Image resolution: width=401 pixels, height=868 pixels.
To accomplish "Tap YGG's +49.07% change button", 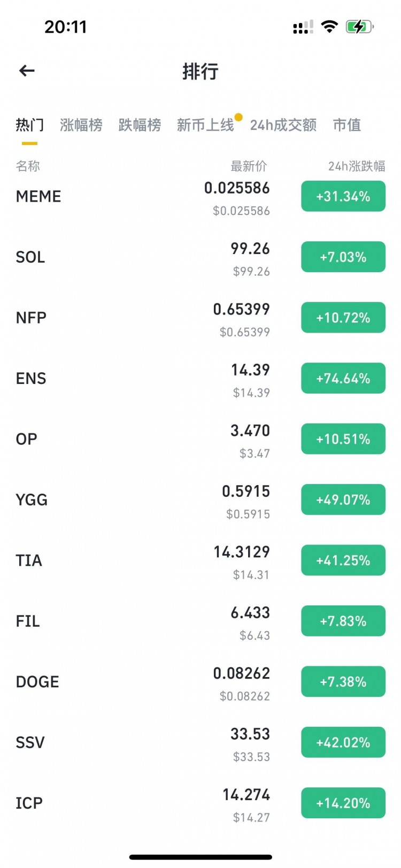I will [x=343, y=500].
